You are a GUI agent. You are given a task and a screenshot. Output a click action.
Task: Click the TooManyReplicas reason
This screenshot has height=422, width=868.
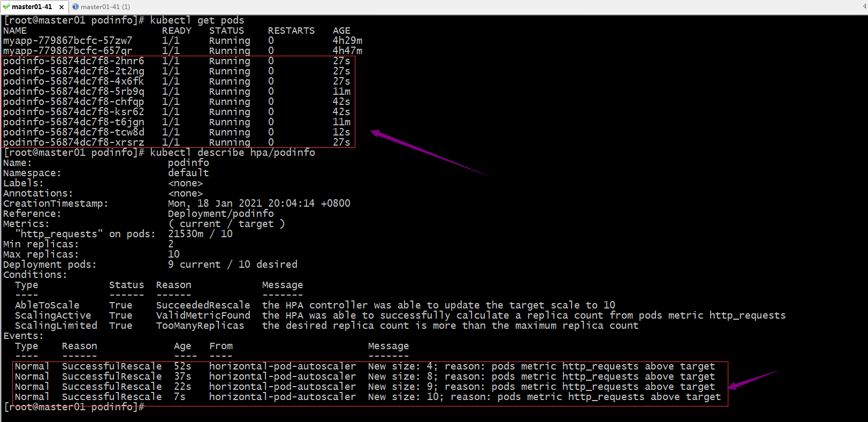coord(200,326)
